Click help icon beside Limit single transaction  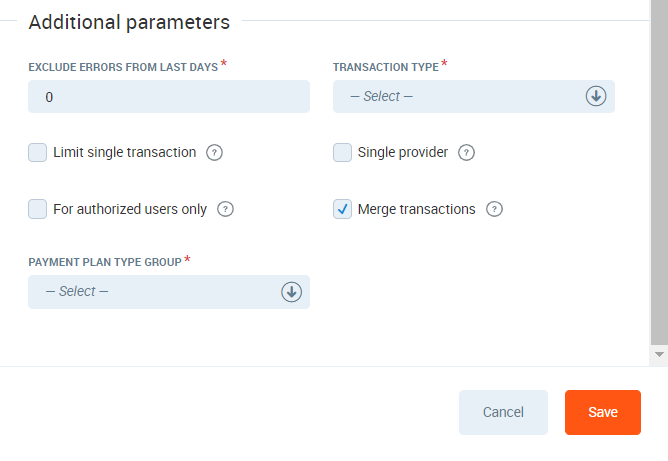[x=214, y=153]
